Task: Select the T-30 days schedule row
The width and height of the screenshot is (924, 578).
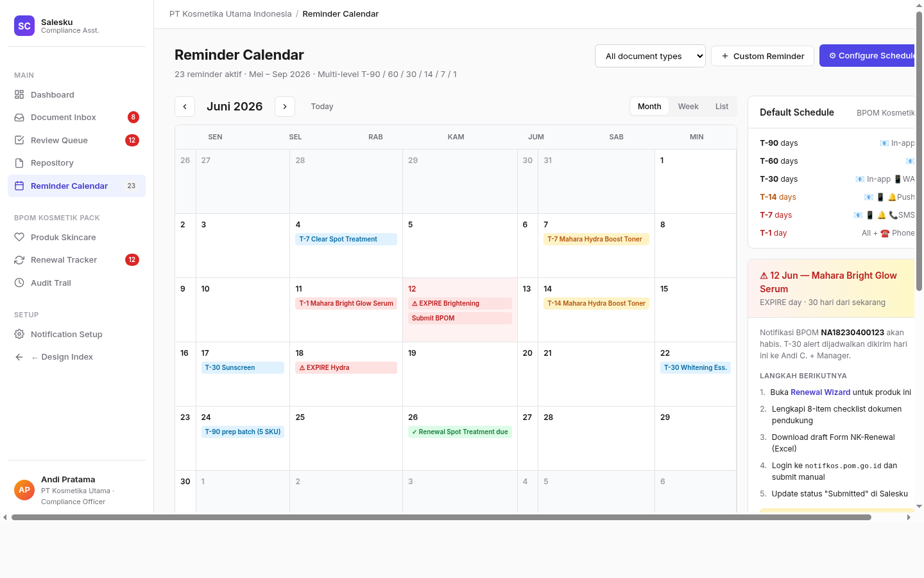Action: coord(837,179)
